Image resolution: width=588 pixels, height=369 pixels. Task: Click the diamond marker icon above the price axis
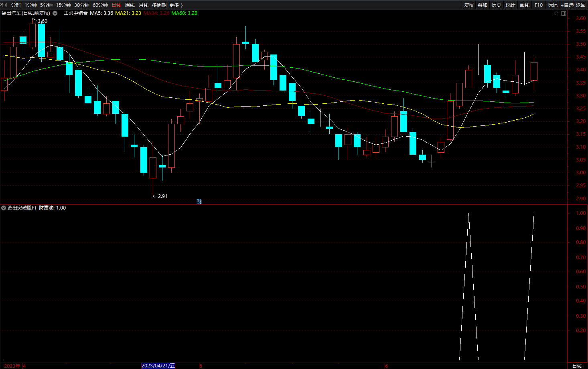point(556,13)
